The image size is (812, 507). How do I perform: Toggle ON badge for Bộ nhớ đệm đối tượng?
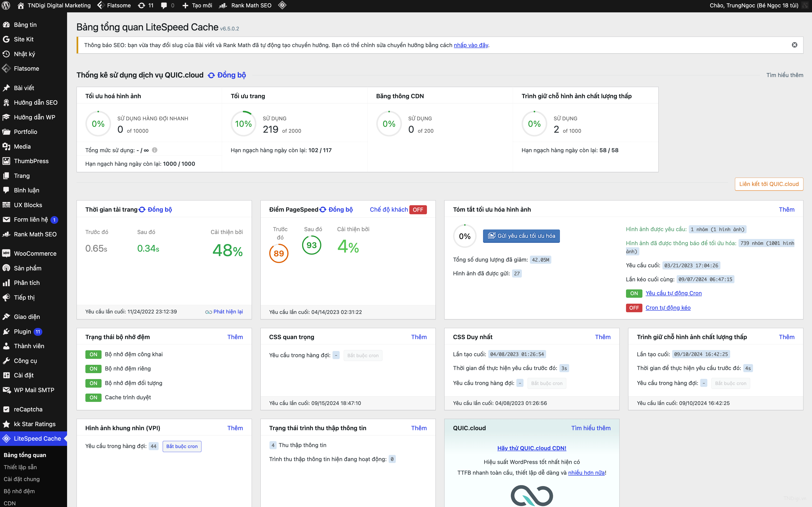point(93,383)
